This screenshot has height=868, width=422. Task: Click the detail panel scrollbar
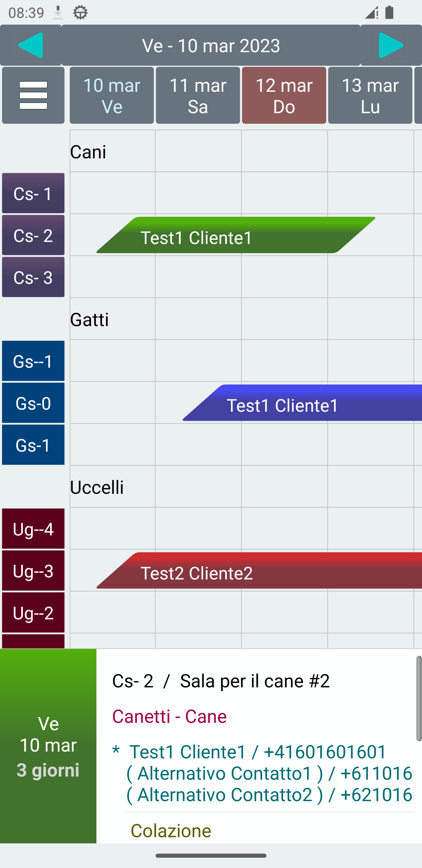[419, 698]
